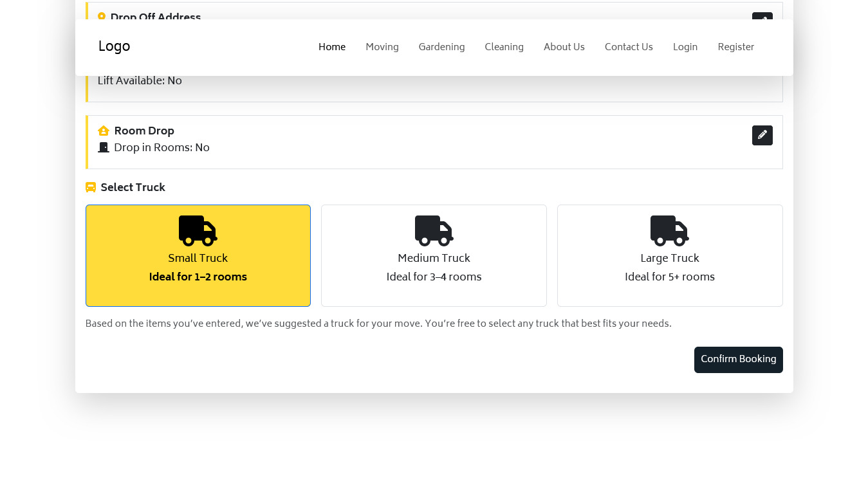Choose the 'Ideal for 3–4 rooms' label
Image resolution: width=868 pixels, height=494 pixels.
click(434, 277)
